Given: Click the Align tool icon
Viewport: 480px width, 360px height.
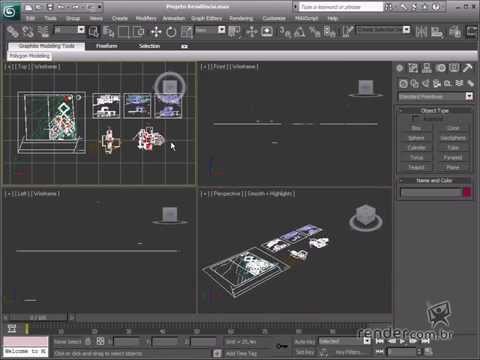Looking at the screenshot, I should click(437, 32).
